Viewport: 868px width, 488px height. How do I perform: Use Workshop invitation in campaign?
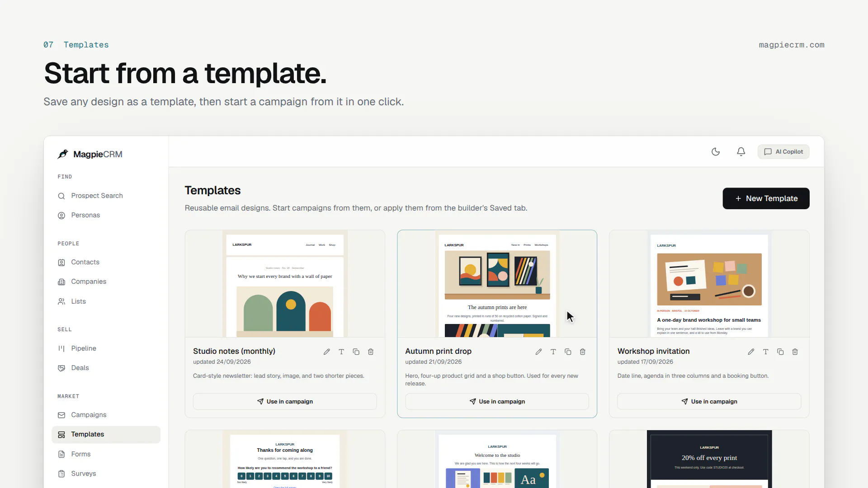coord(709,401)
